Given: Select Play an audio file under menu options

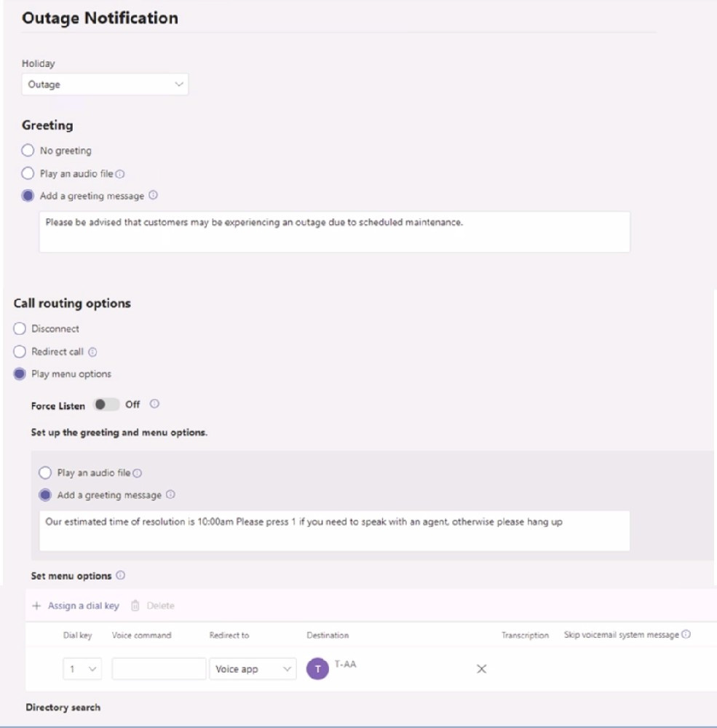Looking at the screenshot, I should click(x=45, y=472).
